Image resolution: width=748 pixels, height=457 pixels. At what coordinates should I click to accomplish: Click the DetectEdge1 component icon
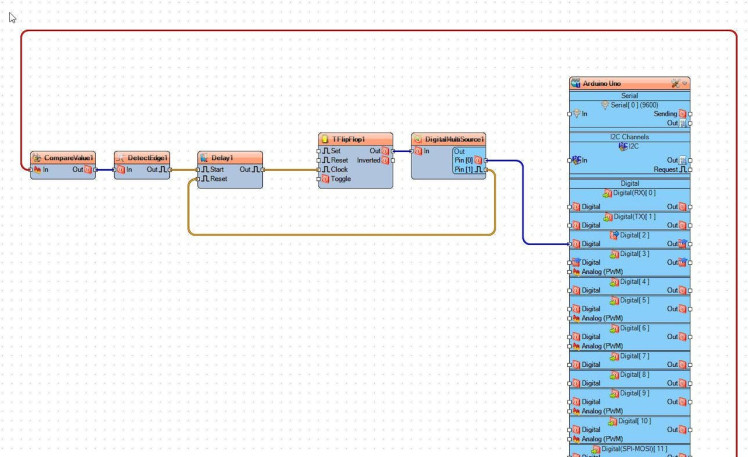[120, 158]
